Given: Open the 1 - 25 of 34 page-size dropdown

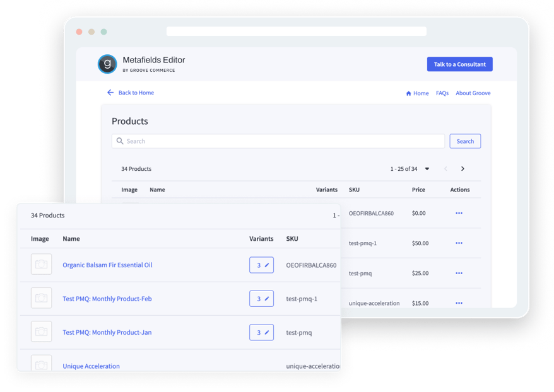Looking at the screenshot, I should click(x=427, y=169).
